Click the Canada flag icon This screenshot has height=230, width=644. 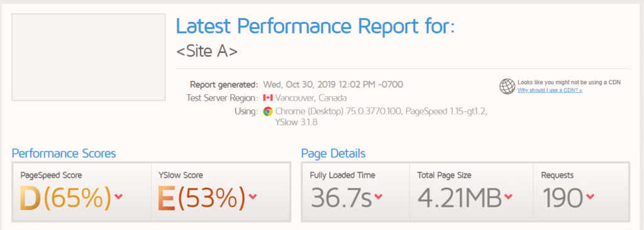pos(268,98)
